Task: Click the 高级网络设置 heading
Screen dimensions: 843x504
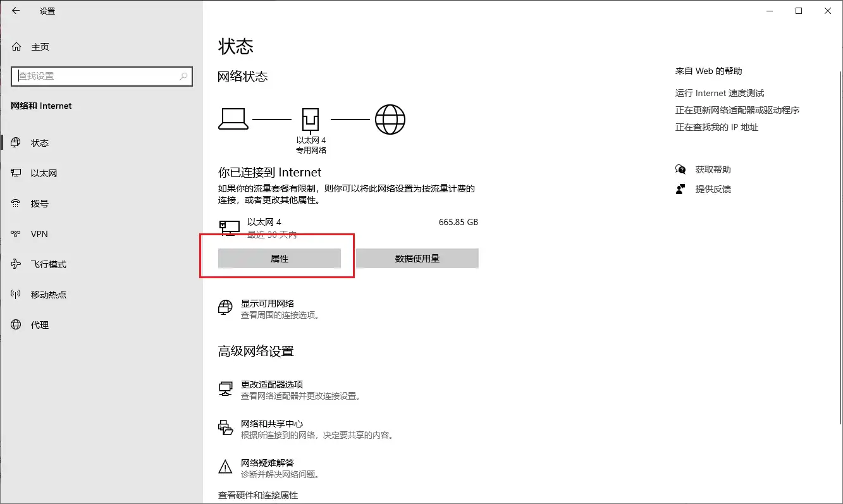Action: coord(256,351)
